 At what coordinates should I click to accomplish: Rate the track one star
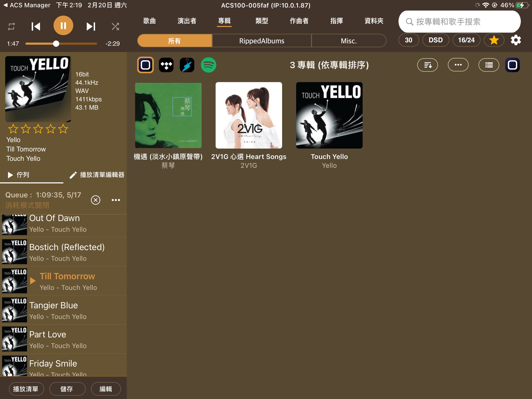tap(13, 129)
